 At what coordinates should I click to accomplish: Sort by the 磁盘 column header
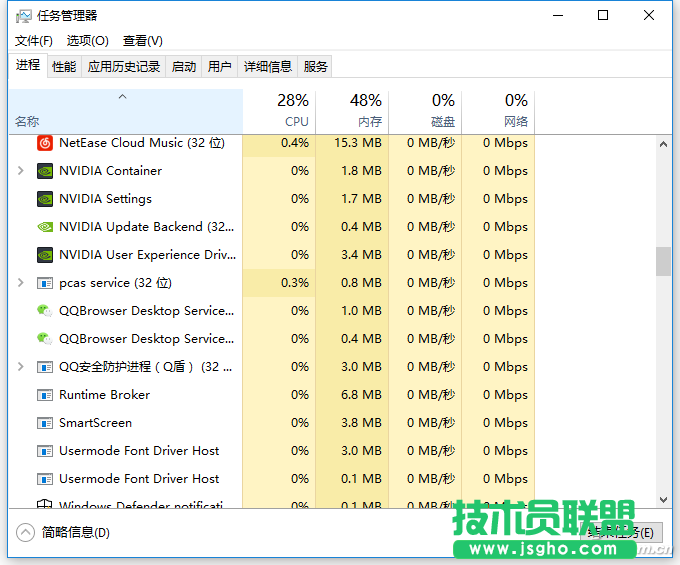[425, 111]
